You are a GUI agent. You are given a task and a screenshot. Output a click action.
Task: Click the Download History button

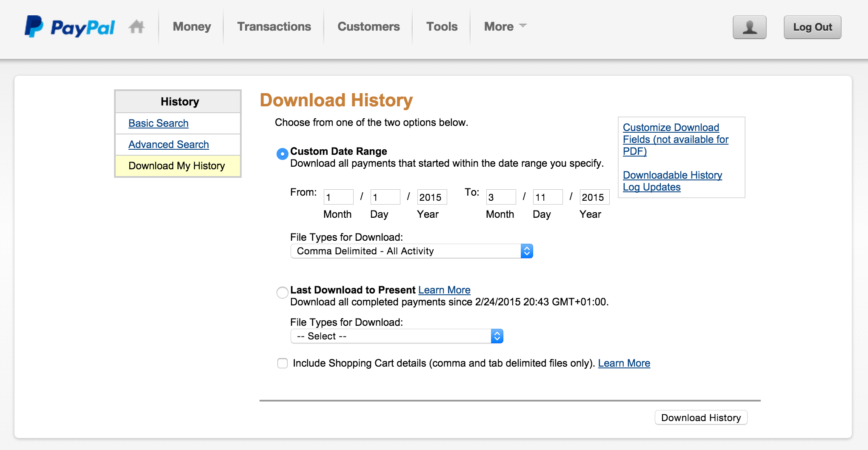pyautogui.click(x=701, y=418)
